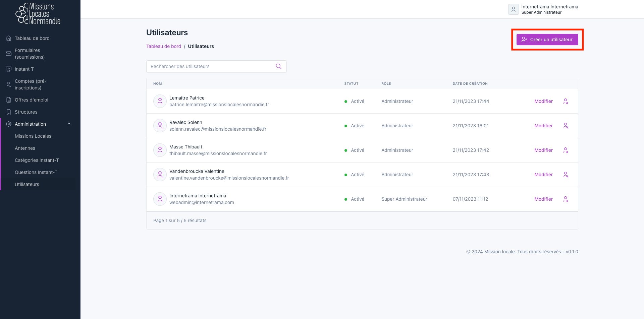Click the user icon in Ravalec Solenn's row
644x319 pixels.
tap(566, 126)
